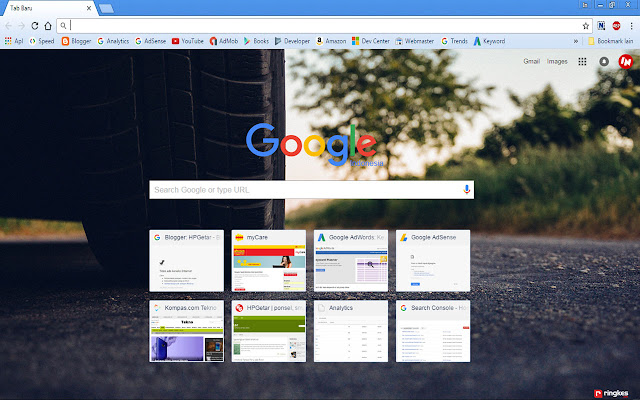Screen dimensions: 640x400
Task: Open the N extension icon in toolbar
Action: [x=601, y=26]
